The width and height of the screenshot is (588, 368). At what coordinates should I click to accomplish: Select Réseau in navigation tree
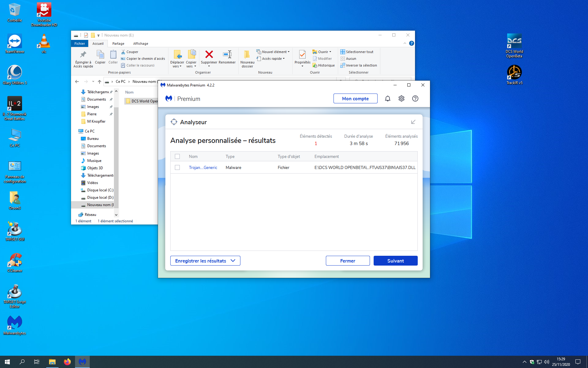pyautogui.click(x=87, y=215)
